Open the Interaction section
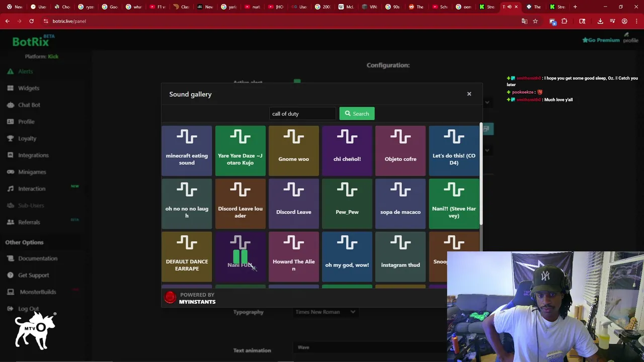Screen dimensions: 644x362 click(32, 189)
